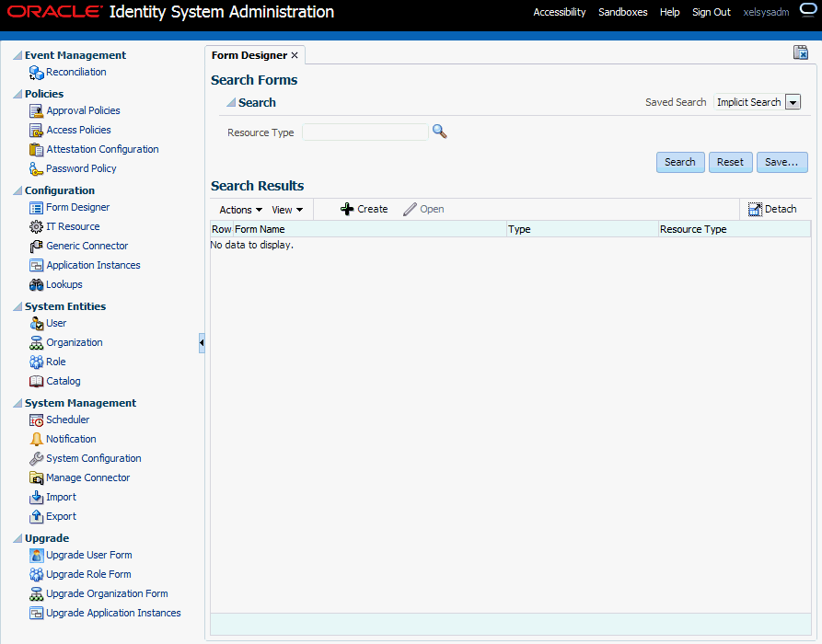
Task: Open the Upgrade User Form link
Action: coord(89,555)
